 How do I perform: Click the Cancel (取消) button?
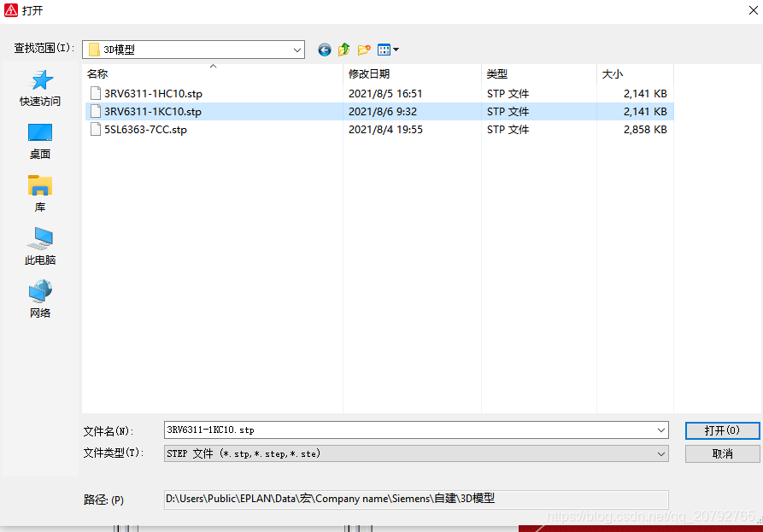[x=722, y=454]
